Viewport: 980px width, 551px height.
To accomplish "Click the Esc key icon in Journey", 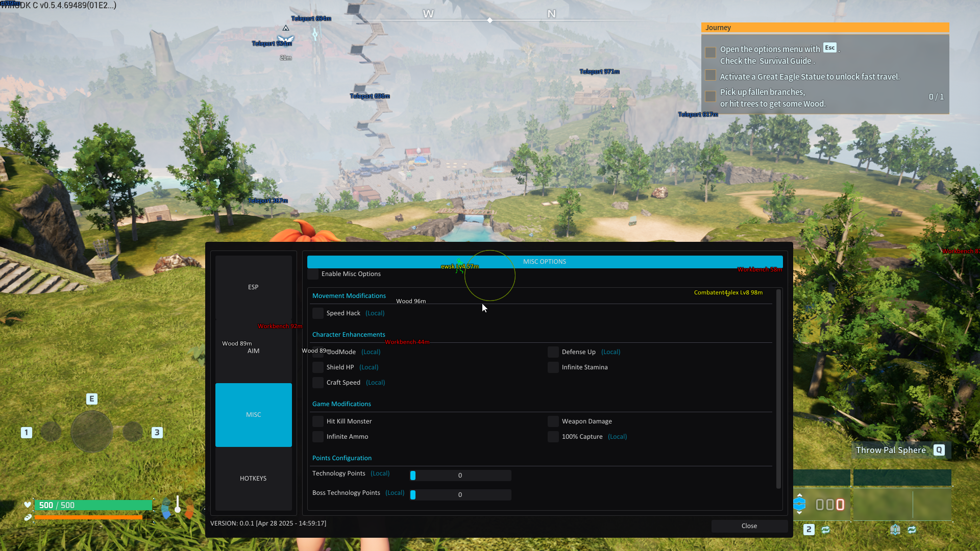I will [830, 48].
